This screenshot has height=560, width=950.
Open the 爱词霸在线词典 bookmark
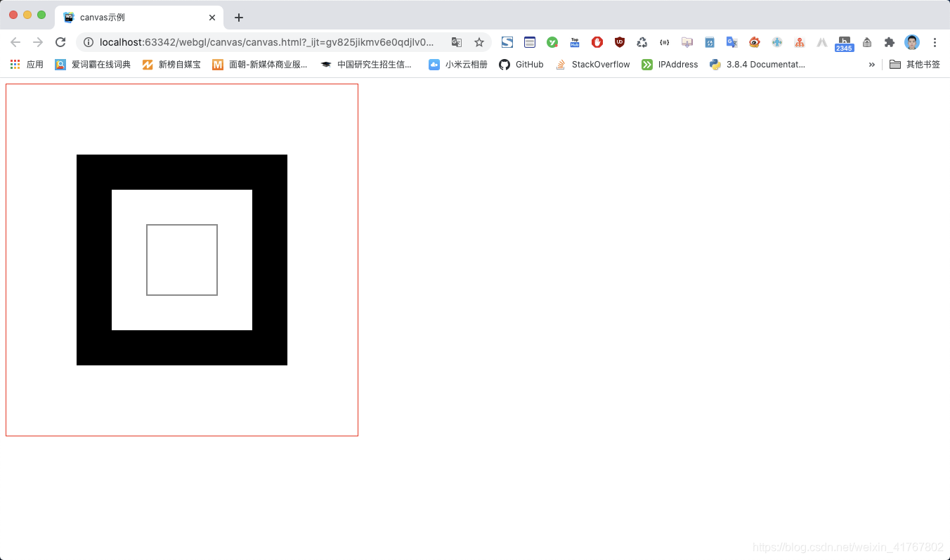point(93,65)
